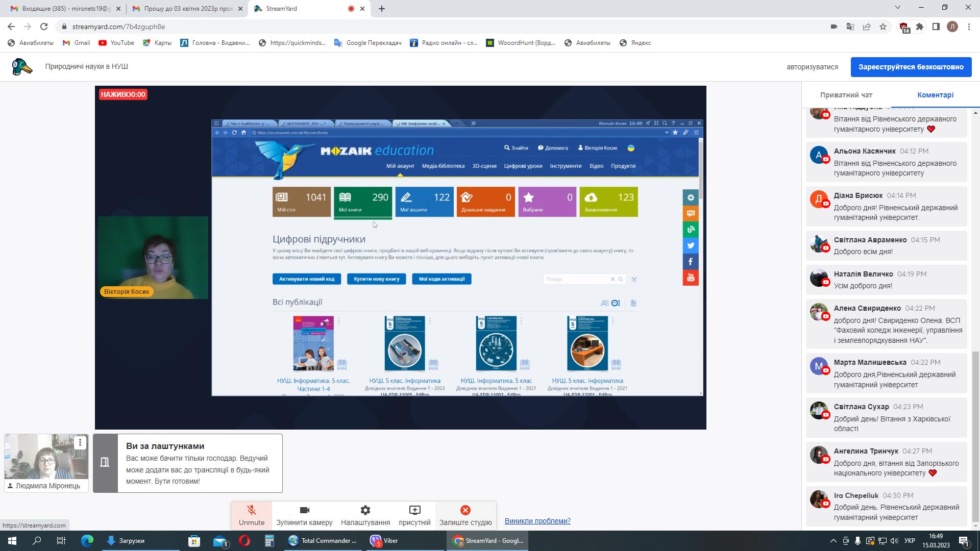Open the НУШ. Інформатика. 5 клас. Частини 1-4 book cover
The width and height of the screenshot is (980, 551).
pos(313,343)
